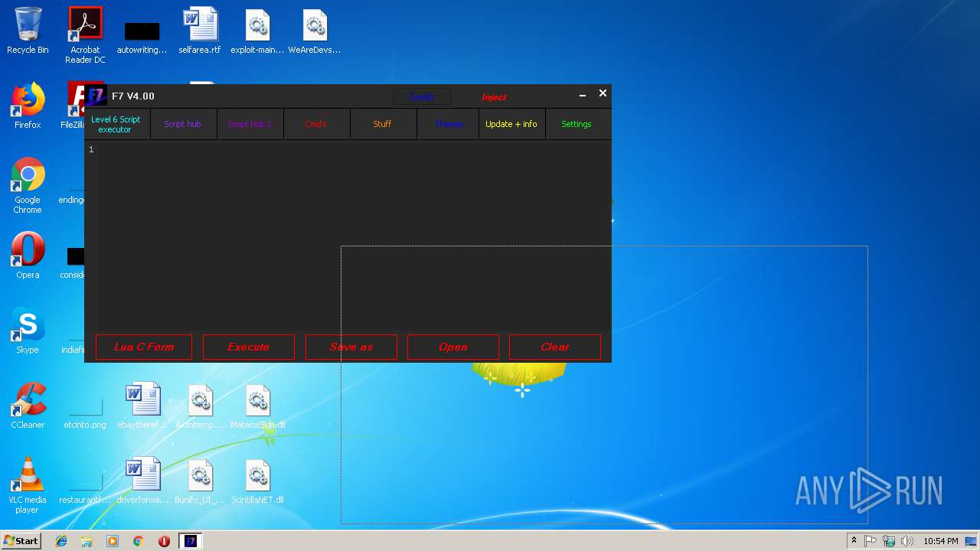Screen dimensions: 980x551
Task: Select the MaterialSkin.dll file
Action: click(258, 406)
